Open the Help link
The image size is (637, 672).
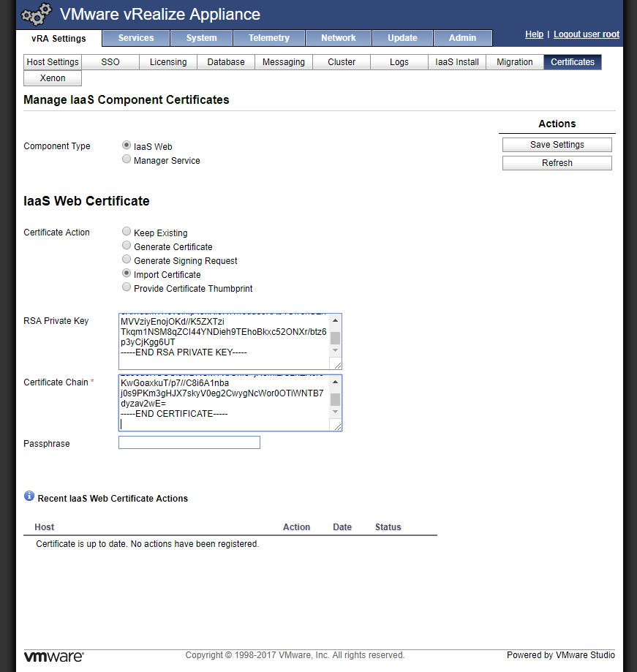click(534, 34)
